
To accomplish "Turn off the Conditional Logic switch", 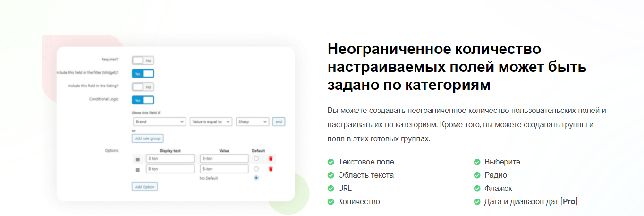I will pyautogui.click(x=143, y=100).
